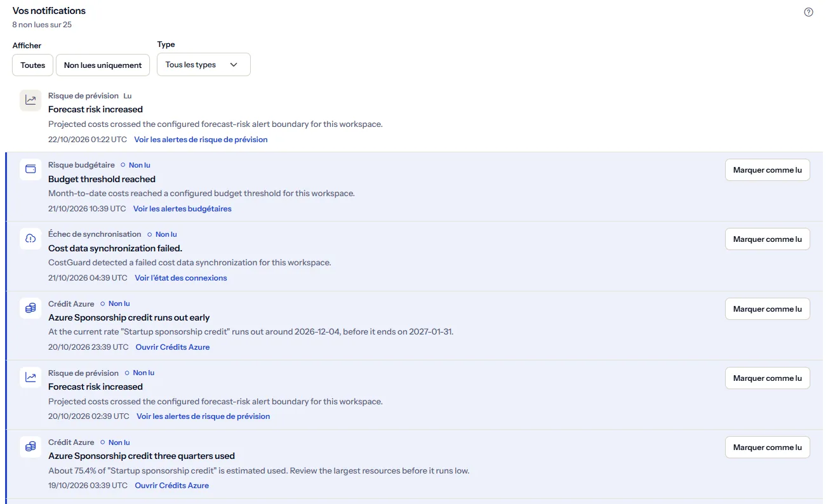
Task: Click chart icon of the unread forecast risk notification
Action: (x=30, y=378)
